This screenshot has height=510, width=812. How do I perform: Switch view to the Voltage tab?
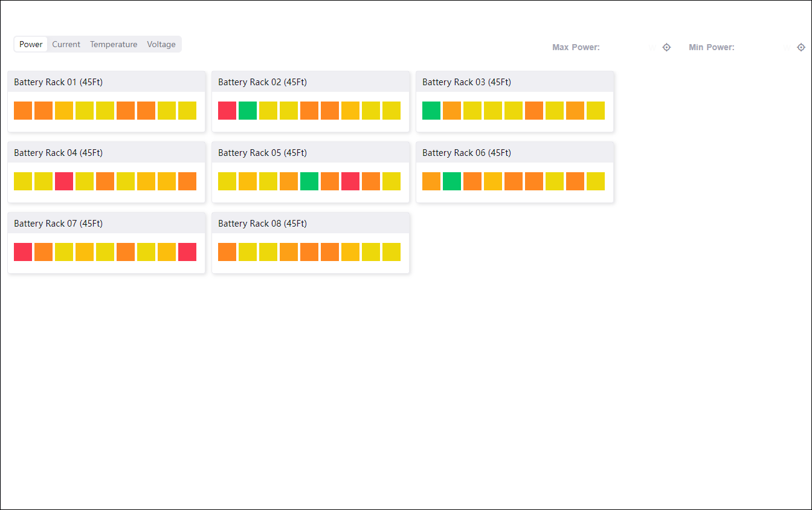coord(161,44)
